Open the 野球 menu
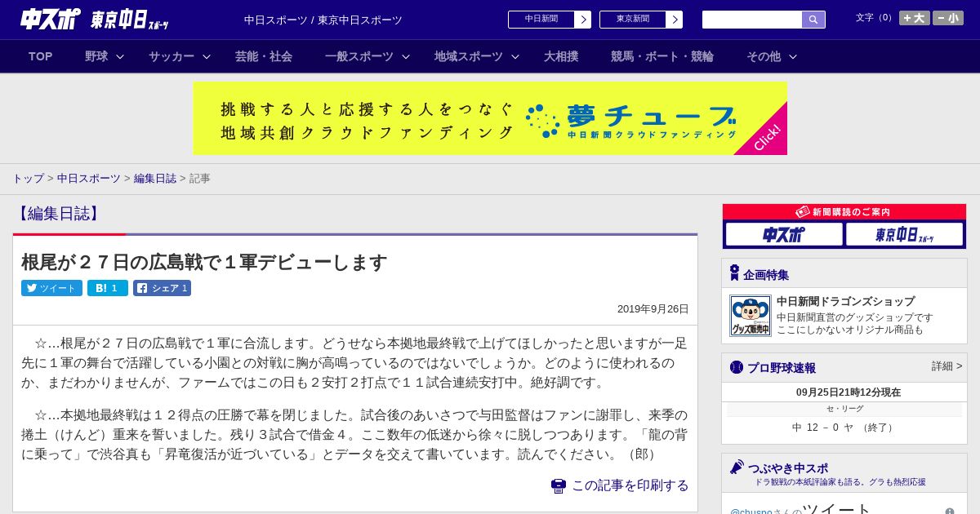 pos(96,56)
